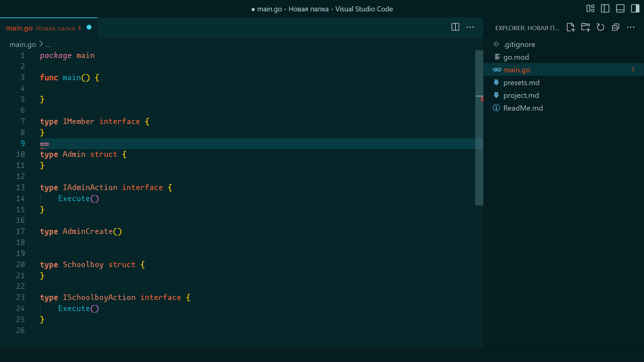Expand breadcrumb ellipsis symbol dropdown

click(48, 45)
